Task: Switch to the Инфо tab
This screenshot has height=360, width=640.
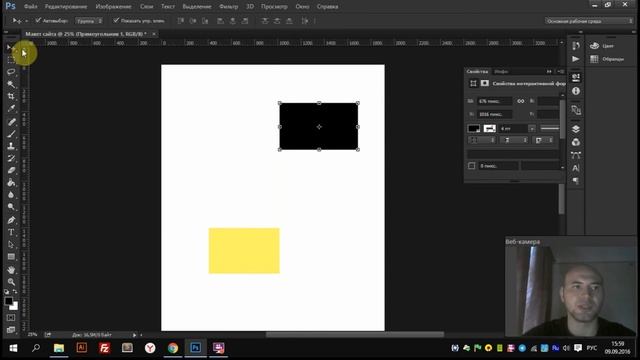Action: (x=501, y=71)
